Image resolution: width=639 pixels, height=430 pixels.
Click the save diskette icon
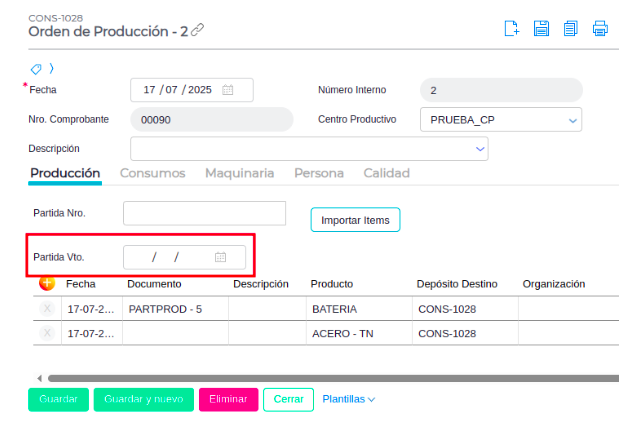click(541, 28)
